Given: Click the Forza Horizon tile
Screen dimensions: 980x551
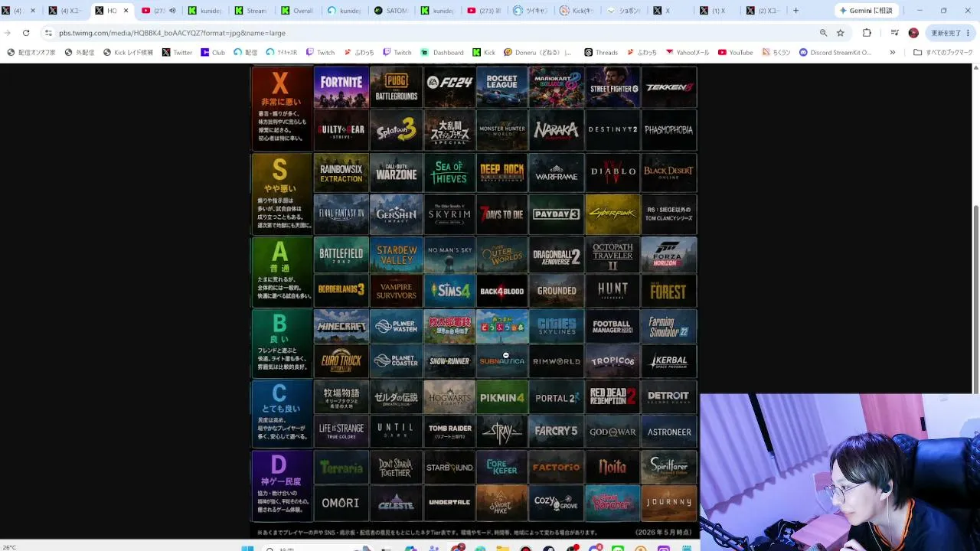Looking at the screenshot, I should 669,255.
